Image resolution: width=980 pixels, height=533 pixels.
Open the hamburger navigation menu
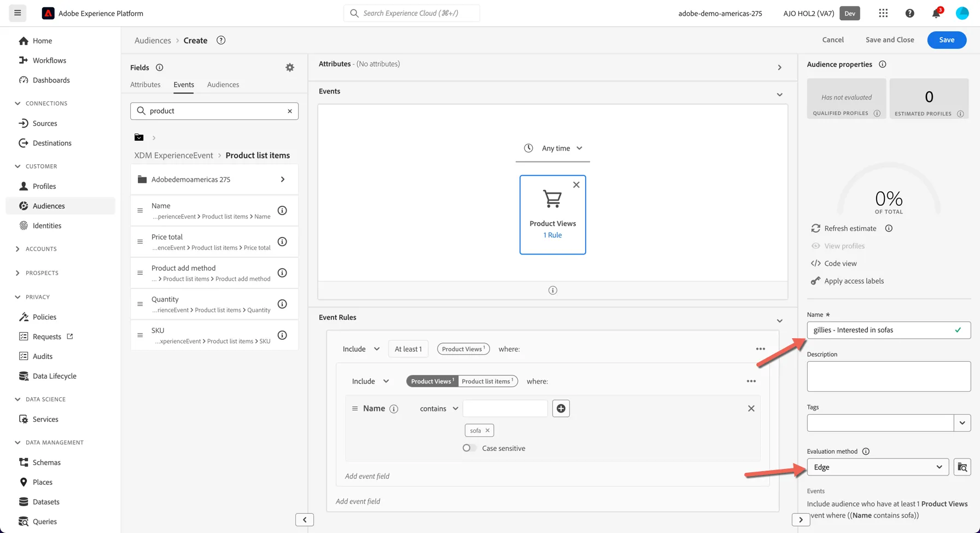(x=17, y=13)
